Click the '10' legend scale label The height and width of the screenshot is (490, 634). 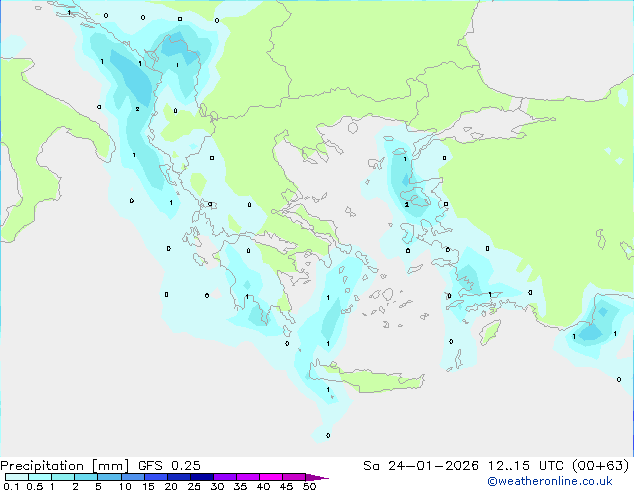125,486
